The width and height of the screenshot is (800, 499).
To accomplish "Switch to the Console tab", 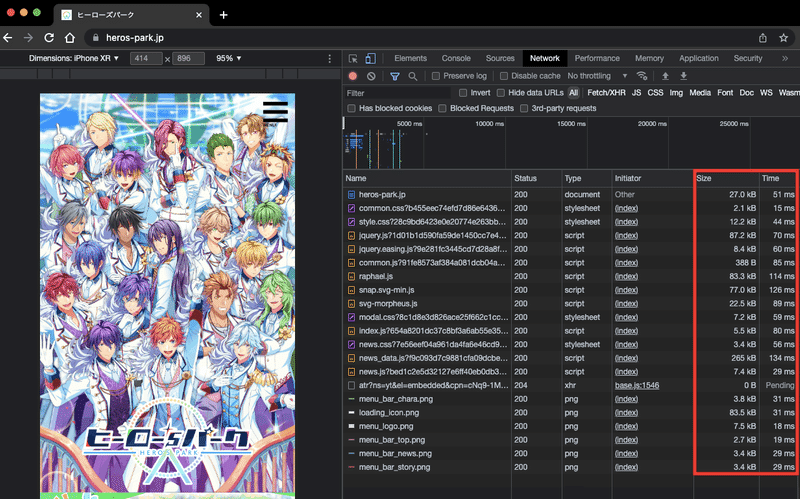I will click(456, 58).
